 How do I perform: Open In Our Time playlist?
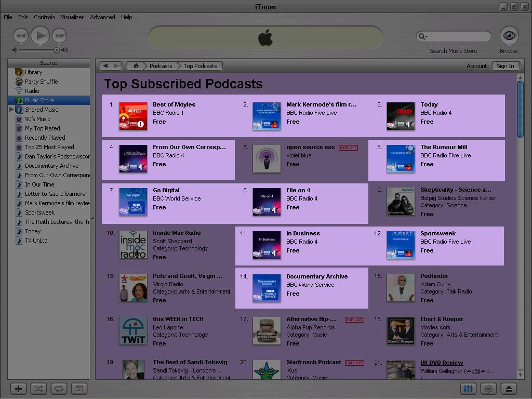click(x=49, y=184)
